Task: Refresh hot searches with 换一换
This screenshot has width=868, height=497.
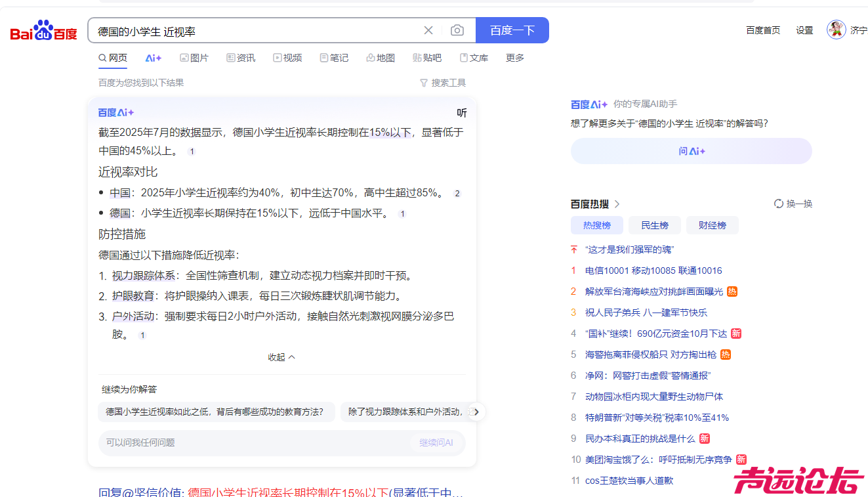Action: click(793, 204)
